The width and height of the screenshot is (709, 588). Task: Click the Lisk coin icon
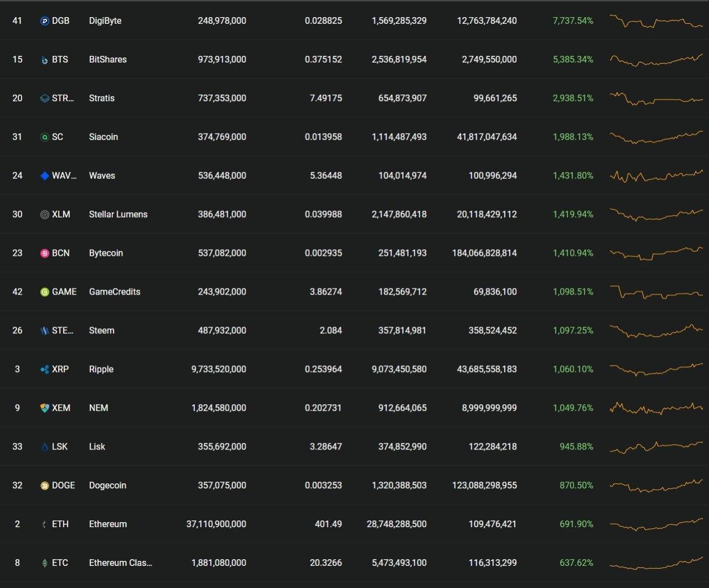(45, 447)
